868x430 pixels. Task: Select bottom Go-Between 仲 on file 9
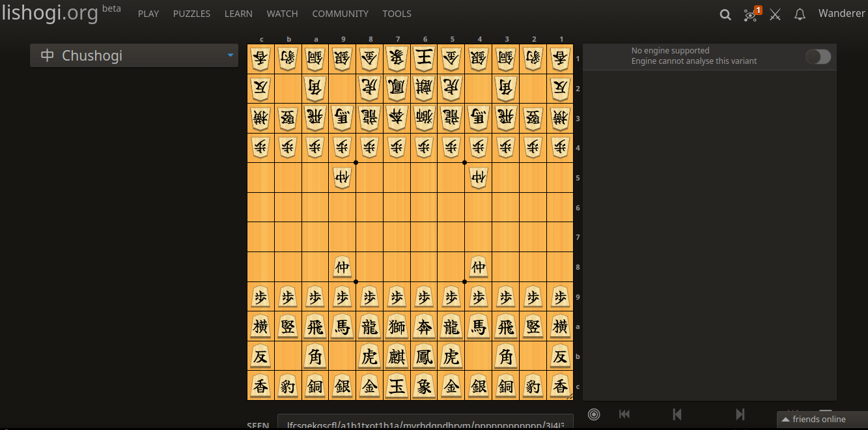[x=342, y=267]
